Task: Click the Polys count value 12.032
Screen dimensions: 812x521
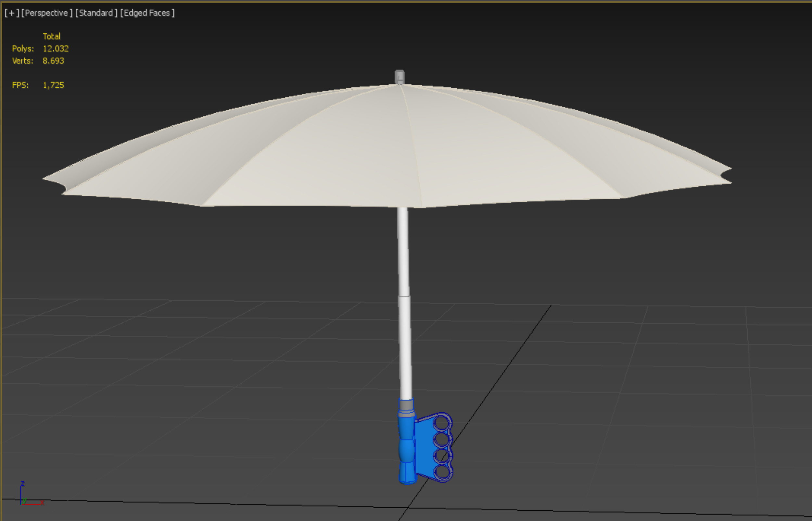Action: (x=56, y=48)
